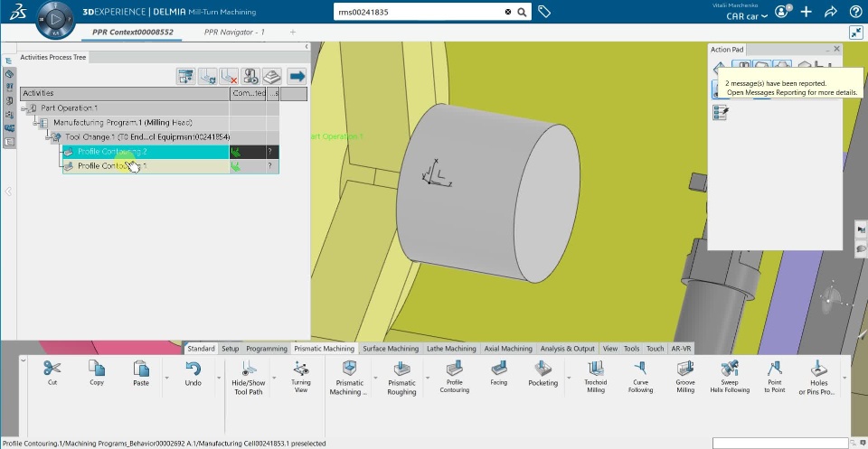868x449 pixels.
Task: Open dropdown next to Hide/Show Tool Path
Action: click(274, 378)
